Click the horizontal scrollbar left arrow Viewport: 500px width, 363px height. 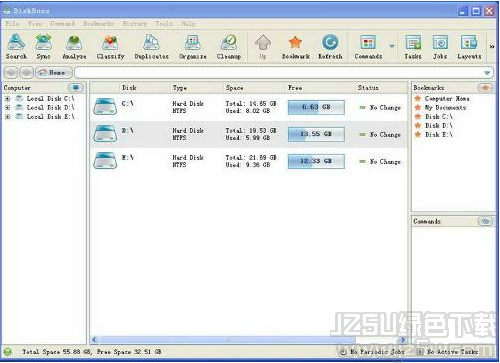94,340
